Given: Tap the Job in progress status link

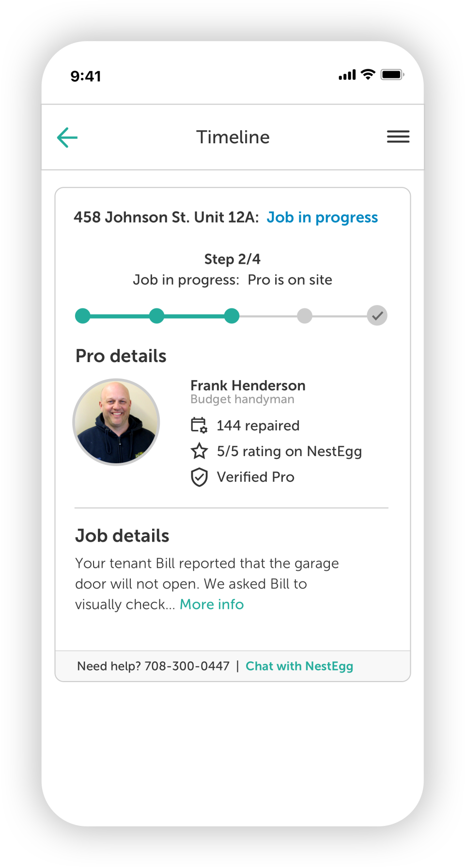Looking at the screenshot, I should coord(322,217).
